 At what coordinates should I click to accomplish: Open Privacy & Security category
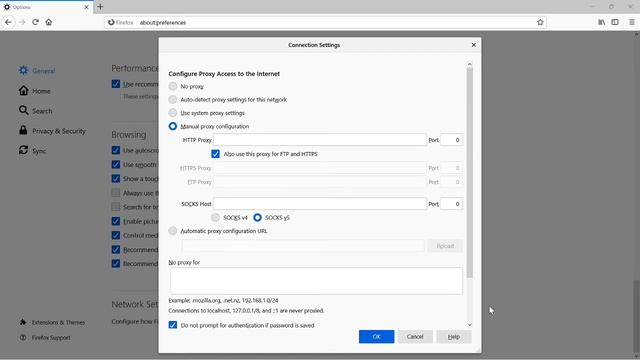click(x=52, y=131)
